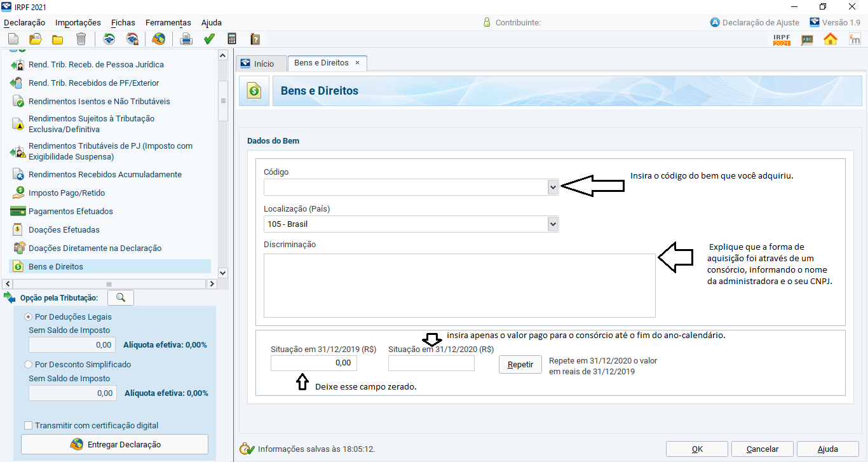
Task: Click the Discriminação text area
Action: point(459,285)
